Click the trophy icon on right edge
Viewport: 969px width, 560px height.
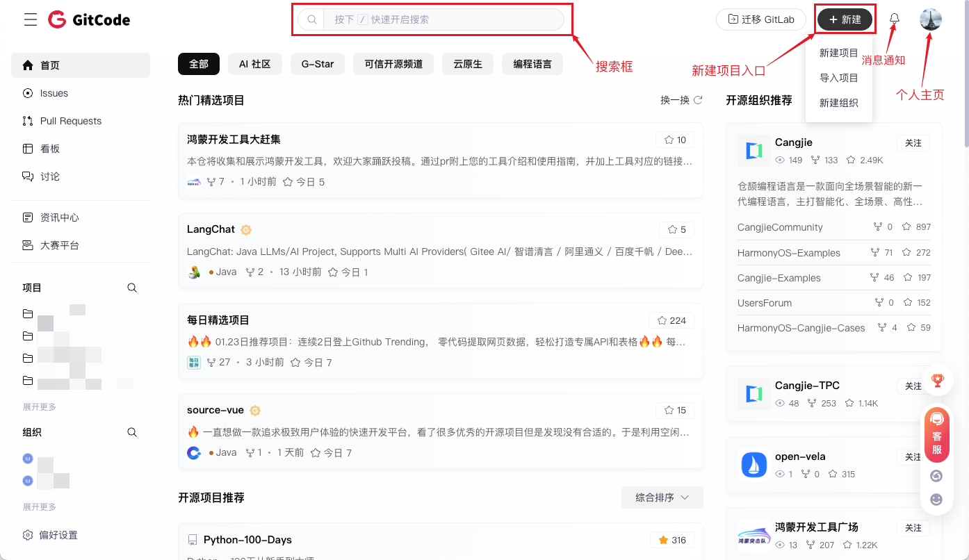[937, 380]
